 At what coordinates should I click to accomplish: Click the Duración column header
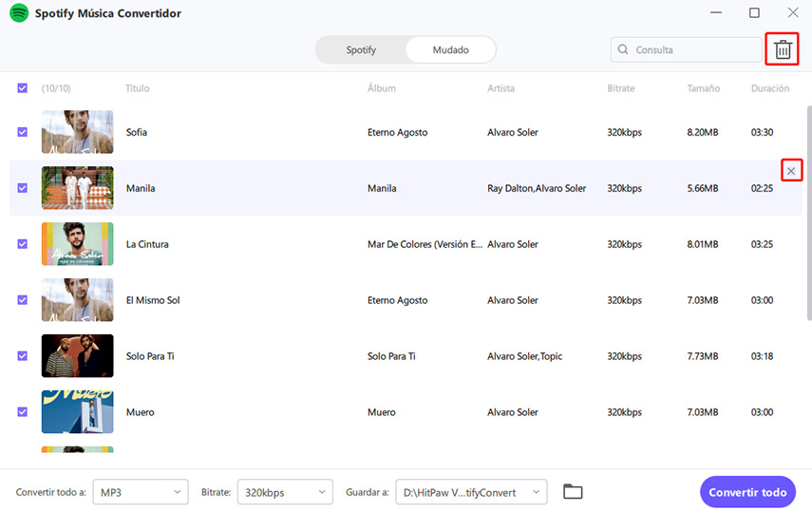point(770,88)
